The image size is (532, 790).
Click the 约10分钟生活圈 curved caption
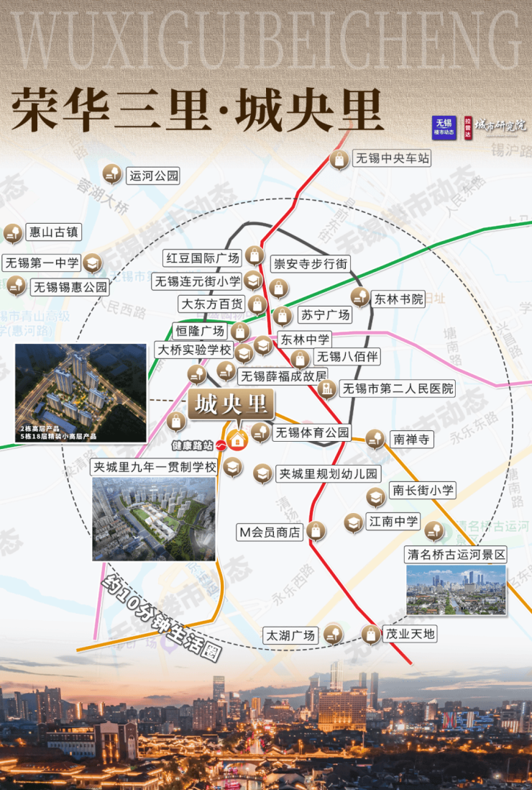(x=161, y=618)
